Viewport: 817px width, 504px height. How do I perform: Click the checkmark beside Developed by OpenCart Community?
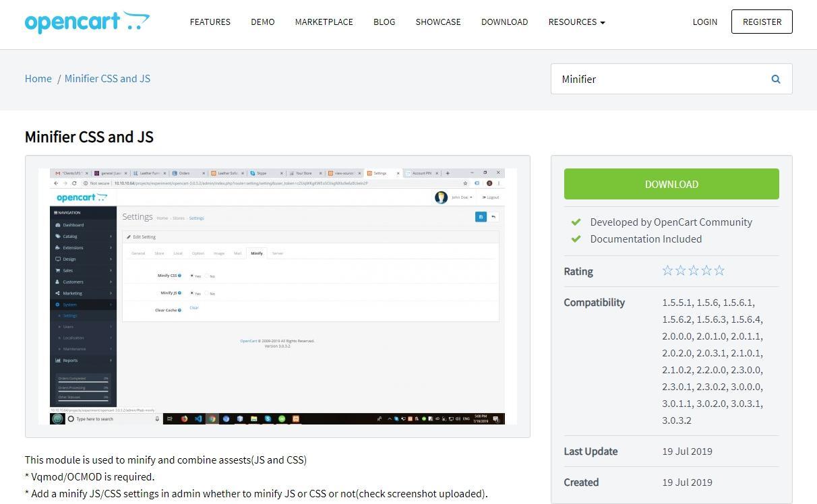[576, 222]
